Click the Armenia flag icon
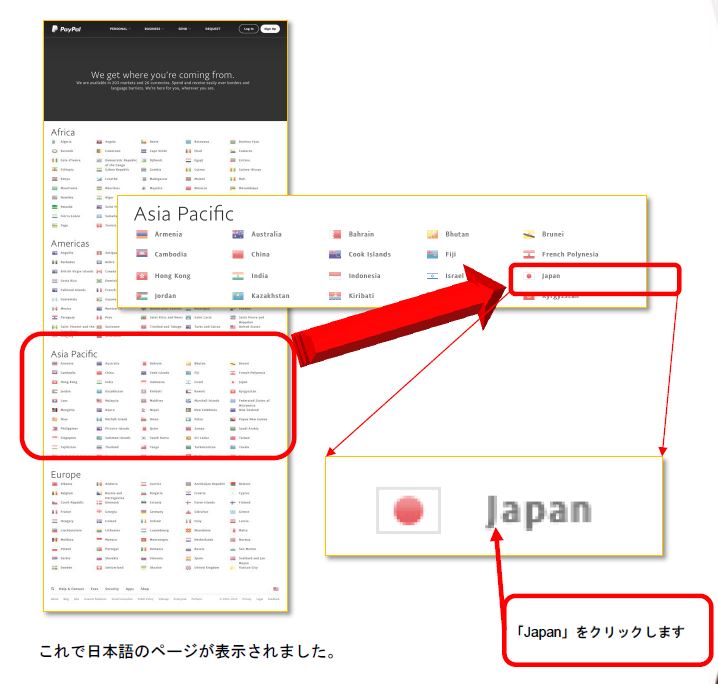718x684 pixels. point(142,234)
